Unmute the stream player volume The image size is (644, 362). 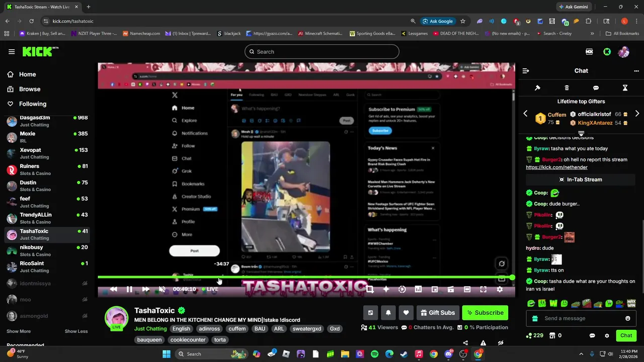(x=162, y=289)
